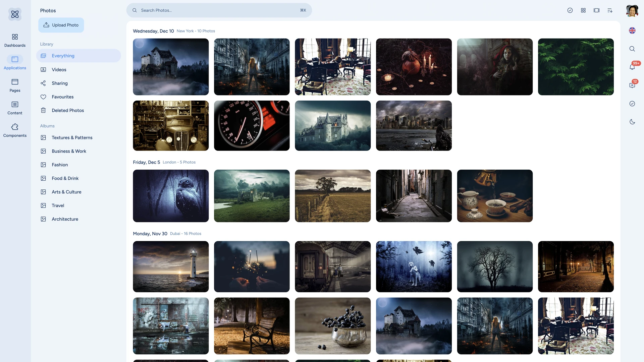The width and height of the screenshot is (644, 362).
Task: Focus the Search Photos input field
Action: 219,10
